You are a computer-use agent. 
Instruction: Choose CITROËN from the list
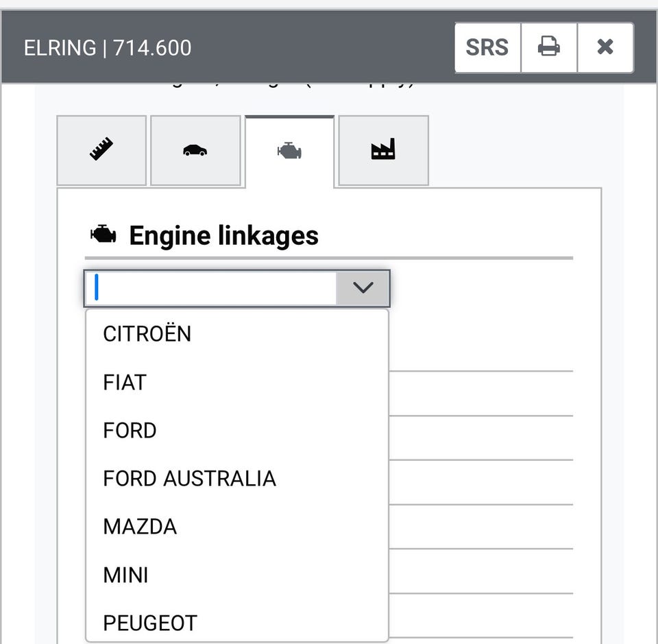point(237,334)
